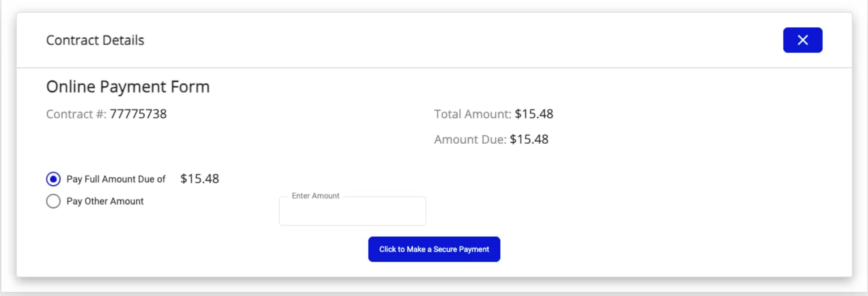The width and height of the screenshot is (868, 296).
Task: Click the Amount Due value $15.48
Action: [529, 139]
